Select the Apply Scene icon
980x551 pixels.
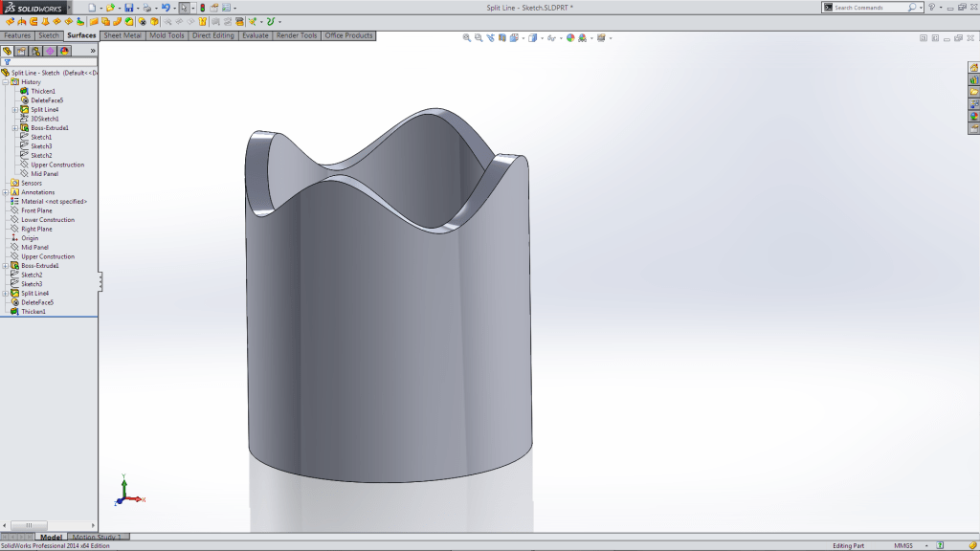[x=582, y=39]
